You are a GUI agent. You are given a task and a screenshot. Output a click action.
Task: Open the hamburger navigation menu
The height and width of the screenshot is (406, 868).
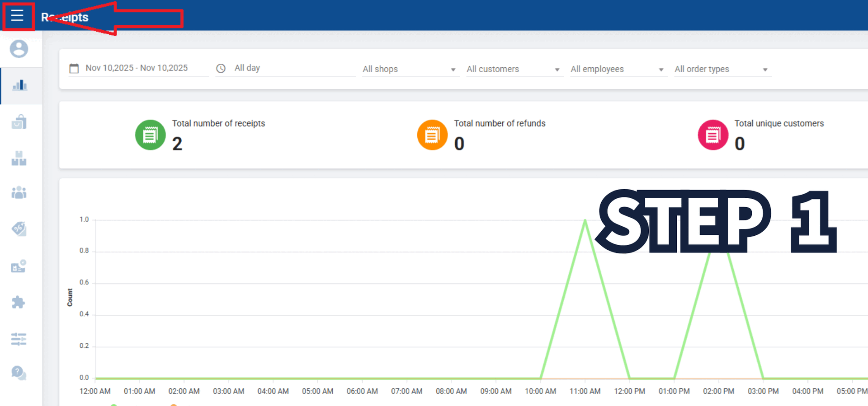(17, 16)
